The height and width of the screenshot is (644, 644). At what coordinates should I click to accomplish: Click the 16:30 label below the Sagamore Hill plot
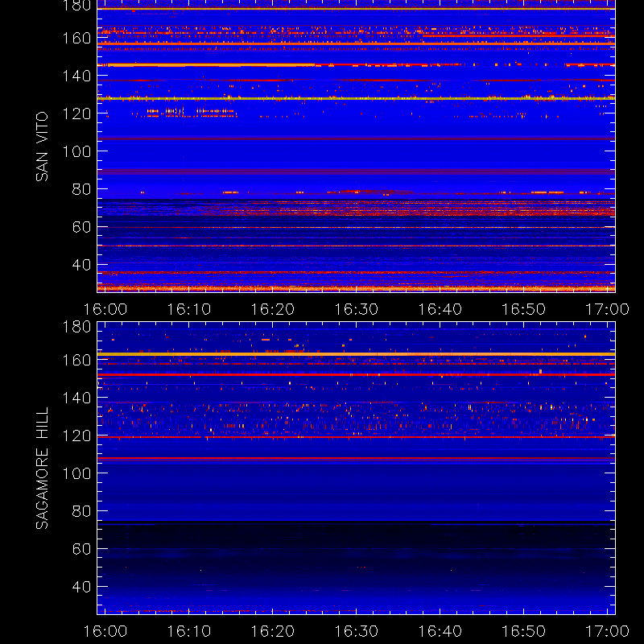click(356, 631)
